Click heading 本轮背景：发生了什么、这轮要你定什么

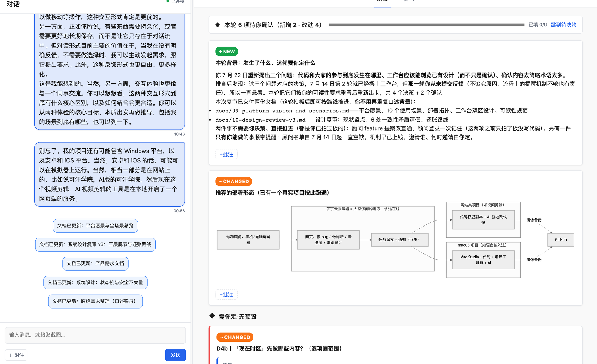(265, 63)
